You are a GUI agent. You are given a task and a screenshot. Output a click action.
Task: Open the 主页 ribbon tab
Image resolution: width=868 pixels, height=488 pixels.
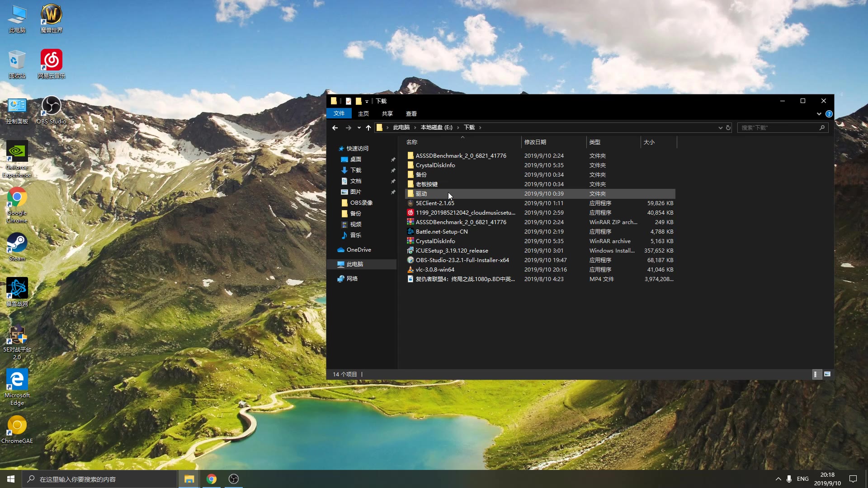(x=363, y=114)
